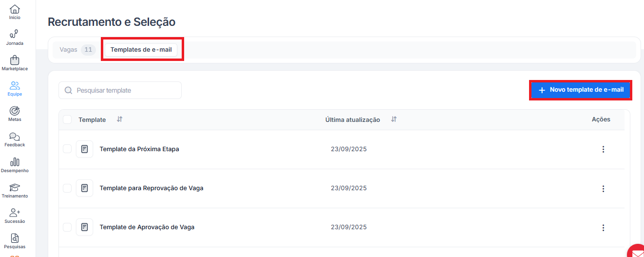Image resolution: width=644 pixels, height=257 pixels.
Task: Open the Início home icon in sidebar
Action: click(x=15, y=10)
